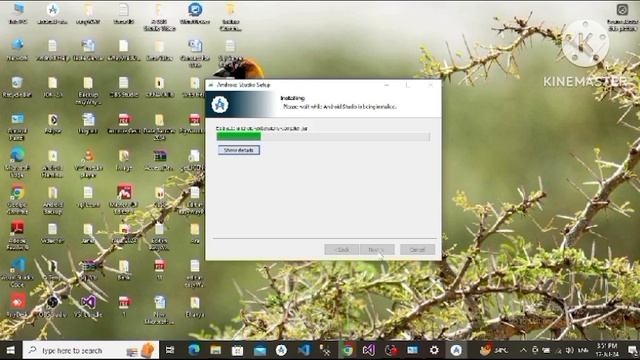
Task: Open Task View from the taskbar
Action: point(170,350)
